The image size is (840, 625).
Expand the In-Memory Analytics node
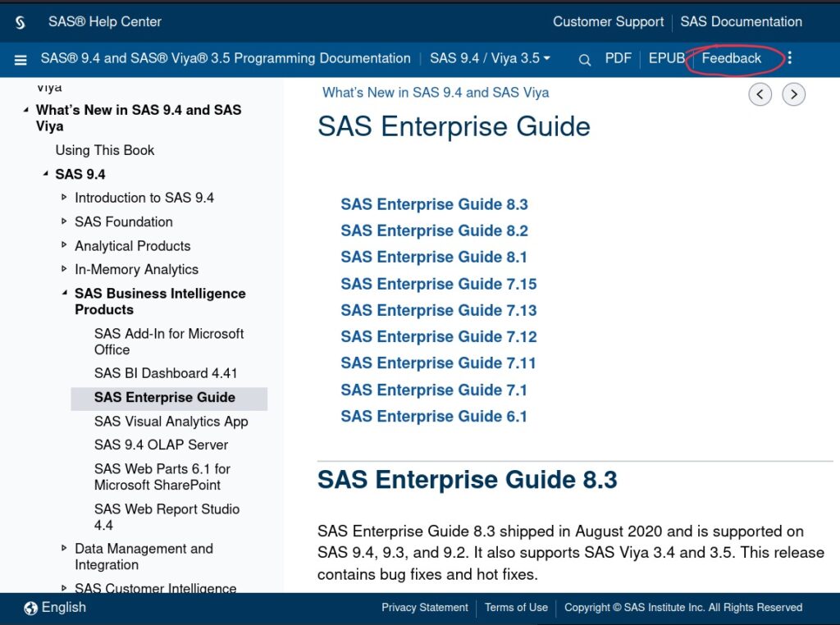point(64,269)
